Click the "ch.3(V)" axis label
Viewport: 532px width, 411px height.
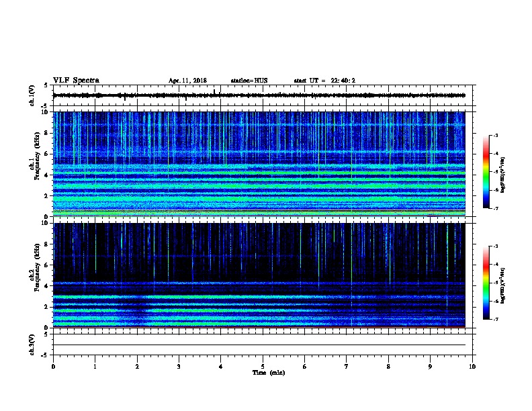pyautogui.click(x=32, y=345)
